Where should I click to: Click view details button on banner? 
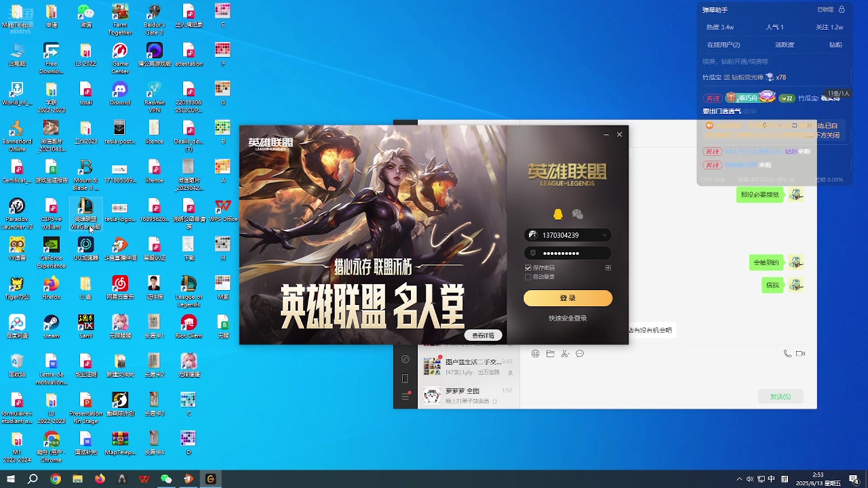tap(484, 335)
